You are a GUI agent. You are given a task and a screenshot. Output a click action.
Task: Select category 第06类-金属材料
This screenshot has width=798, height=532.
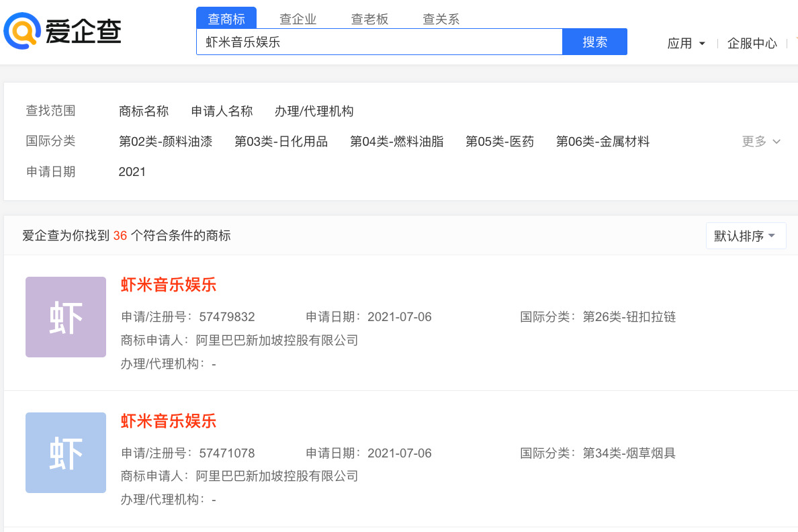click(x=603, y=142)
